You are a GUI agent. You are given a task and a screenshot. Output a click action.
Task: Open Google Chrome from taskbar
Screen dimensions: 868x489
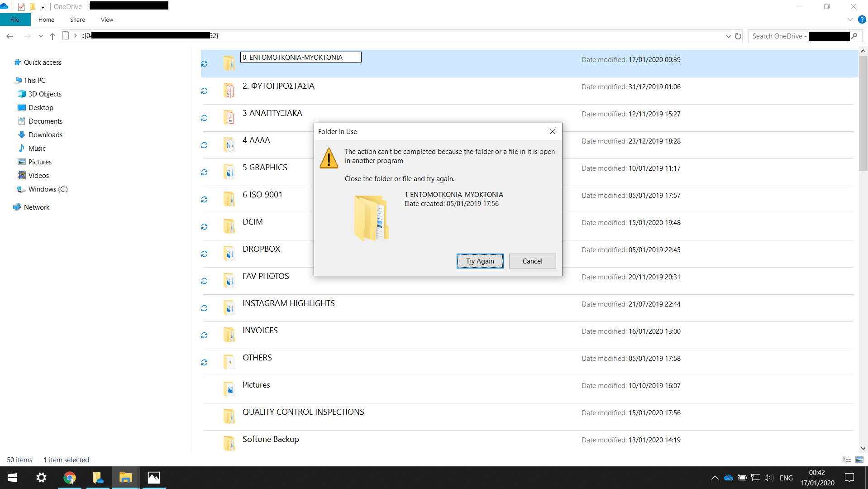click(70, 478)
